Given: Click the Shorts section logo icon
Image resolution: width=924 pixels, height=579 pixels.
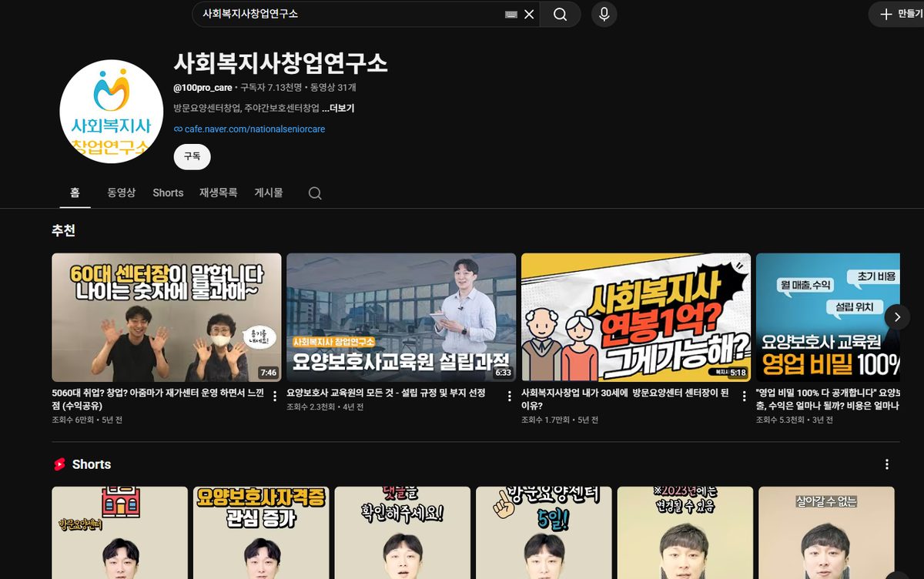Looking at the screenshot, I should click(x=59, y=464).
